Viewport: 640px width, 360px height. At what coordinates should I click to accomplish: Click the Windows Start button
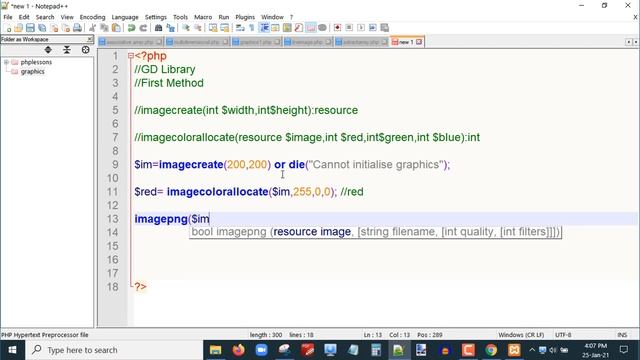pyautogui.click(x=12, y=350)
